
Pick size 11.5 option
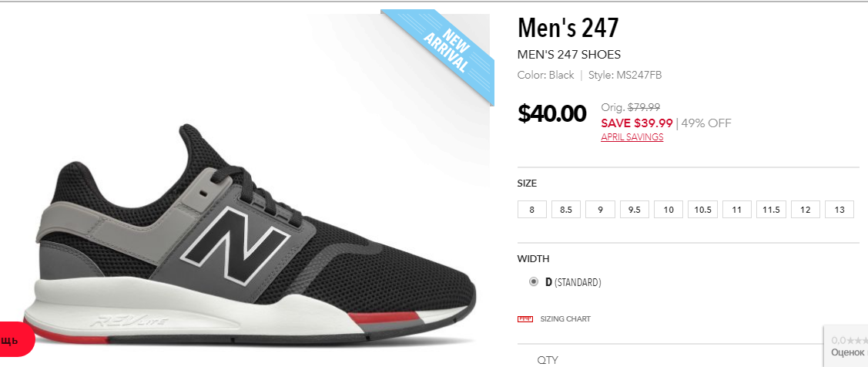(x=771, y=210)
